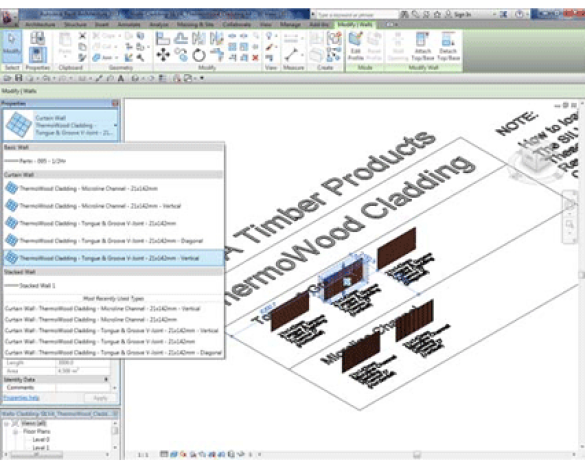Open the Paste dropdown in Clipboard panel
Viewport: 585px width, 471px height.
[x=65, y=56]
